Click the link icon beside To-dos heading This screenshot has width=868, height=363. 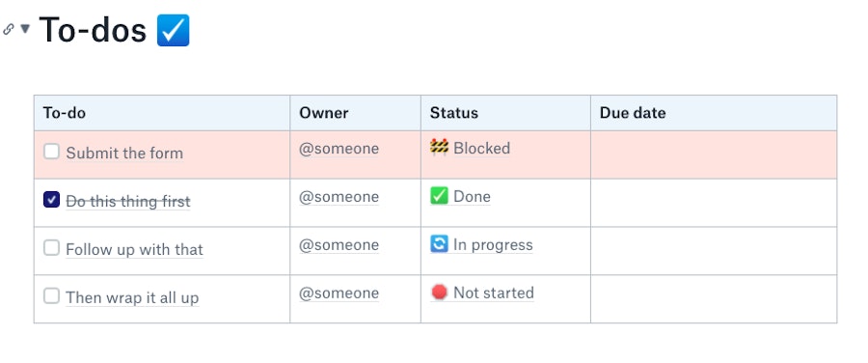(9, 29)
